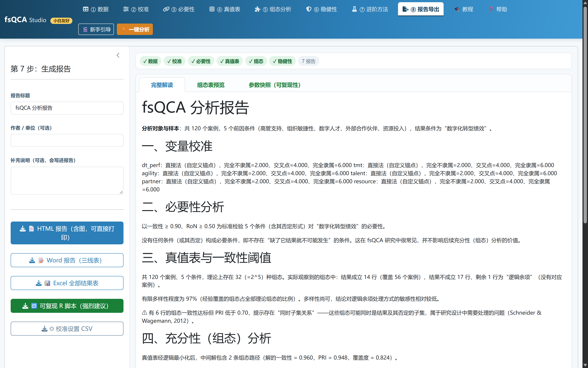
Task: Download 可复现 R 脚本
Action: 67,306
